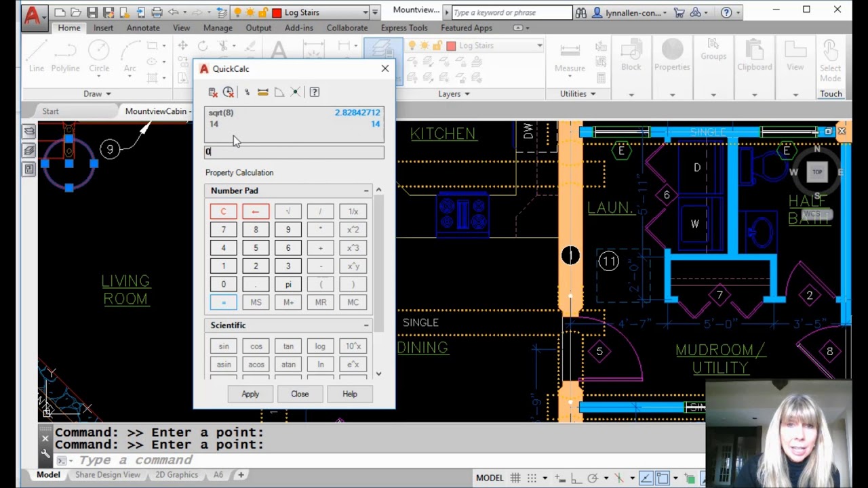Click the Save icon in Quick Access toolbar
Screen dimensions: 868x488
[x=92, y=12]
